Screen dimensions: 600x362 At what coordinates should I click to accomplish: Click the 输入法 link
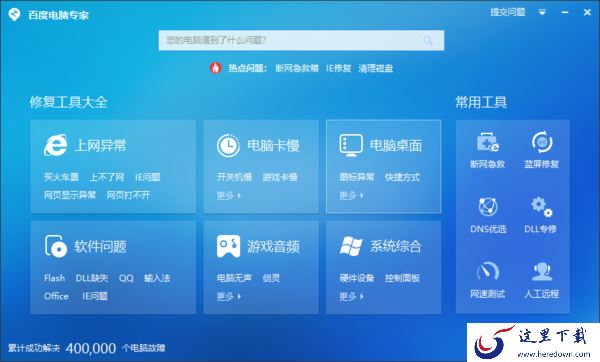coord(157,278)
